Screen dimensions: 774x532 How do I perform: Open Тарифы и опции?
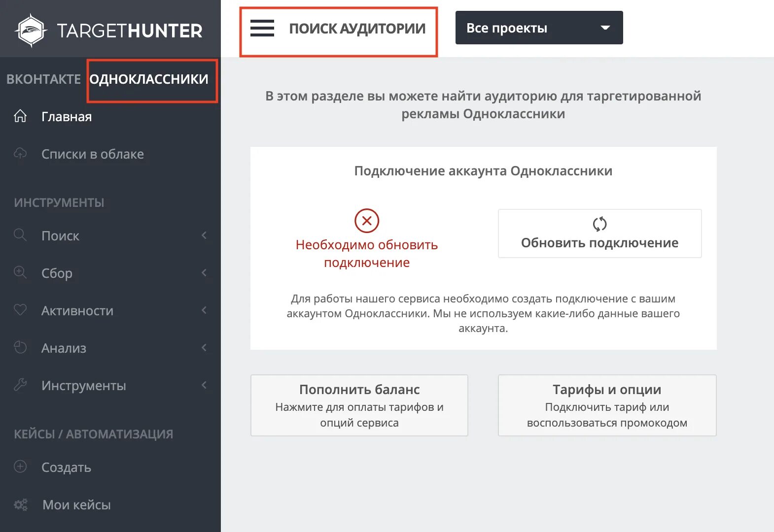pos(607,405)
